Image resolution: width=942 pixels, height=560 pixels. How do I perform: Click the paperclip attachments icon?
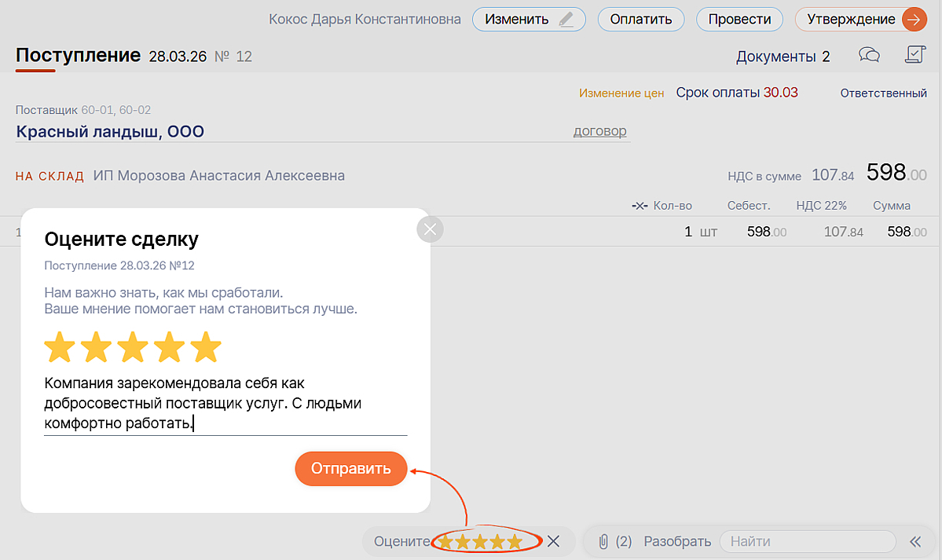tap(603, 541)
